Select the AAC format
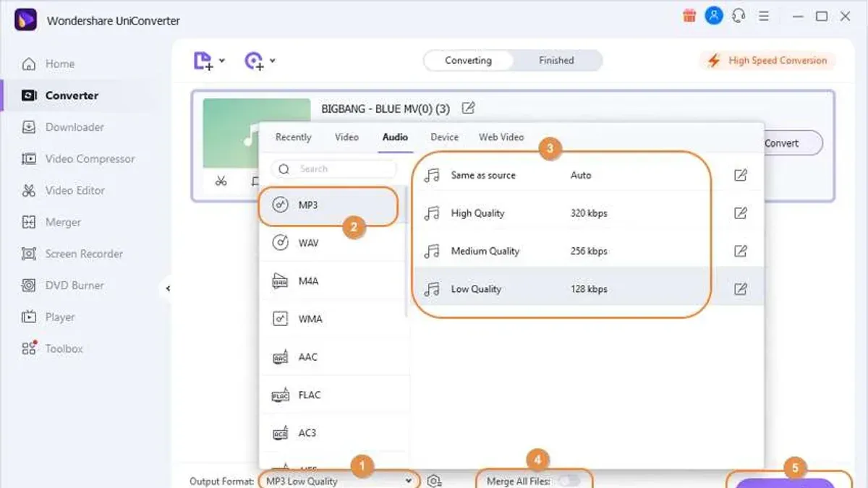The image size is (868, 488). point(332,357)
